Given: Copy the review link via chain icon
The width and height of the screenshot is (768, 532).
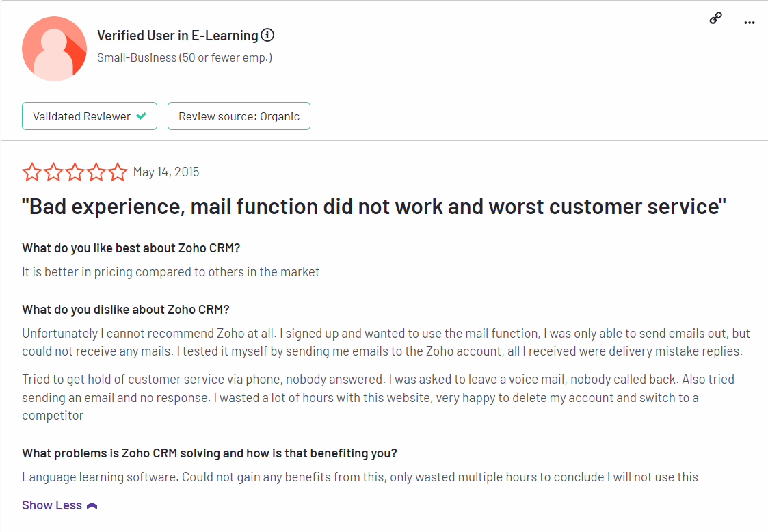Looking at the screenshot, I should 715,18.
